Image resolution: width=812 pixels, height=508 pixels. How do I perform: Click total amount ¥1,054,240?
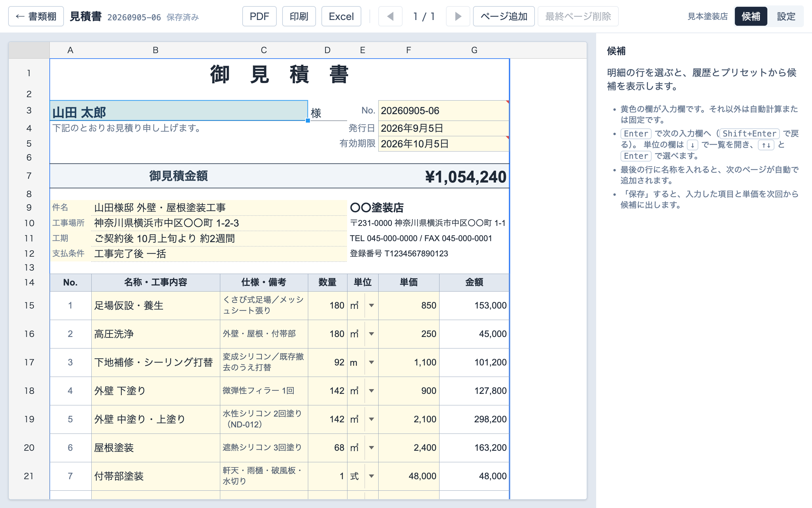tap(466, 177)
